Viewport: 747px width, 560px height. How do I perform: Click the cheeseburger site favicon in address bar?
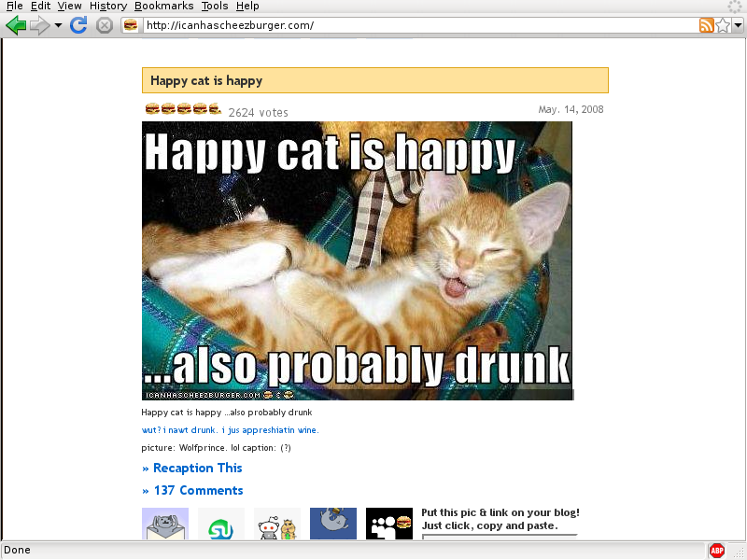coord(131,25)
